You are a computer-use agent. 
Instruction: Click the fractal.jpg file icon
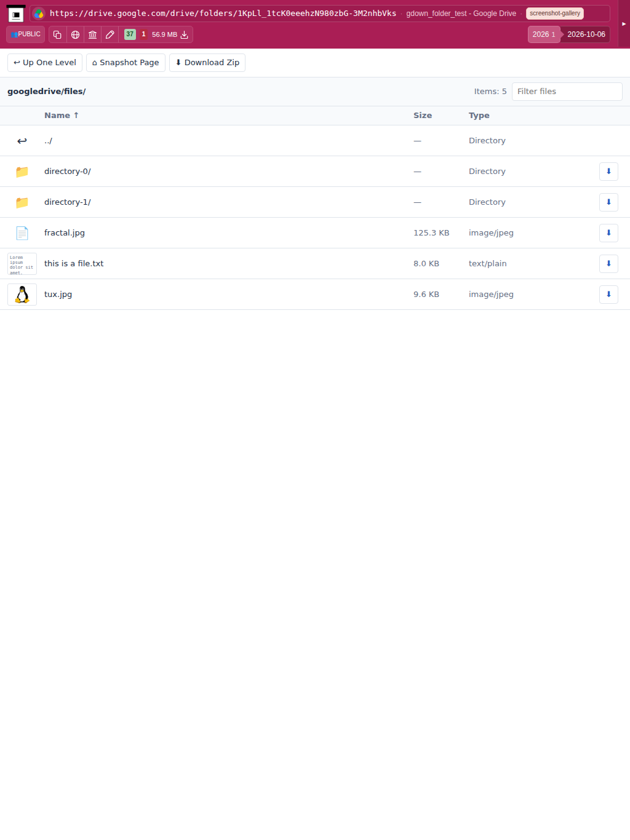[22, 233]
